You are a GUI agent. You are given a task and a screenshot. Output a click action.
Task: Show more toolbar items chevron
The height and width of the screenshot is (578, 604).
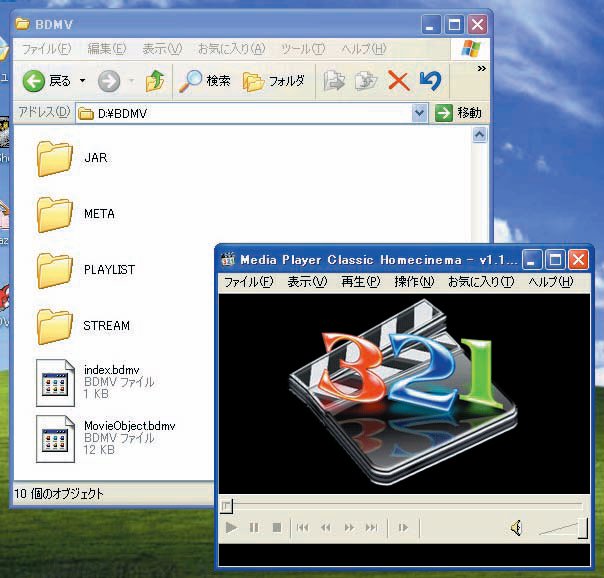click(482, 69)
